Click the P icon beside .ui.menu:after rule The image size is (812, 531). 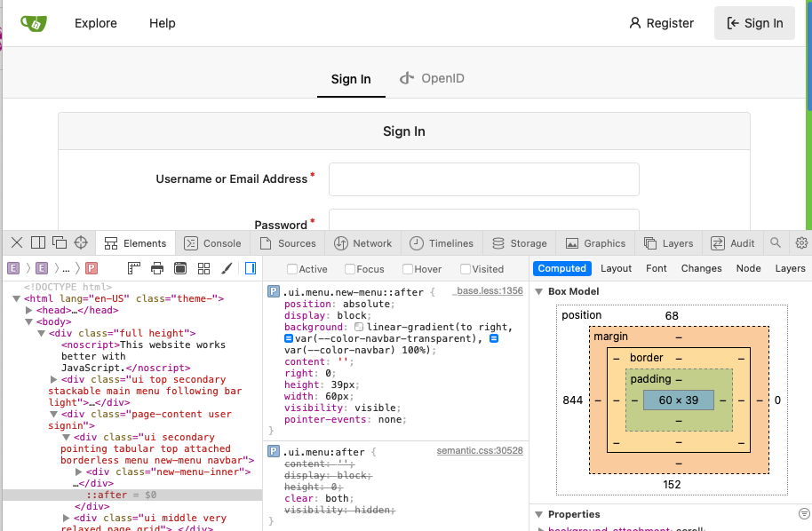pos(274,451)
